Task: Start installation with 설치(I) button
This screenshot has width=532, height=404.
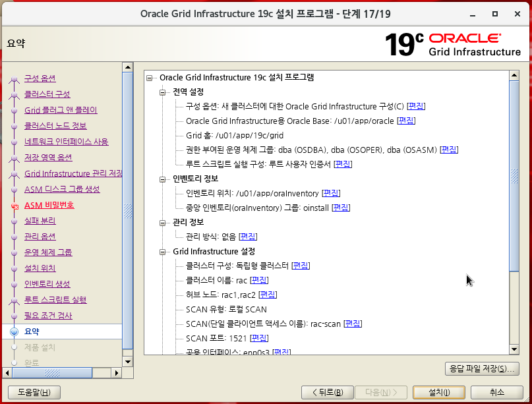Action: 439,393
